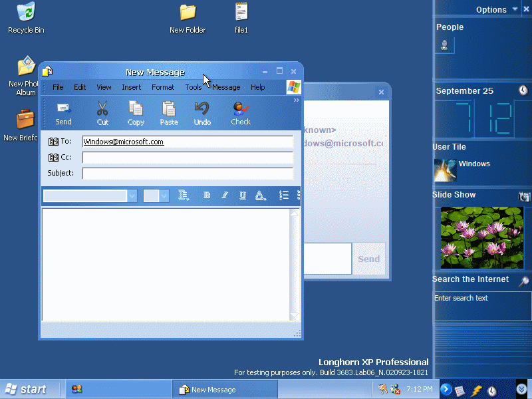The image size is (532, 399).
Task: Open the File menu
Action: 58,87
